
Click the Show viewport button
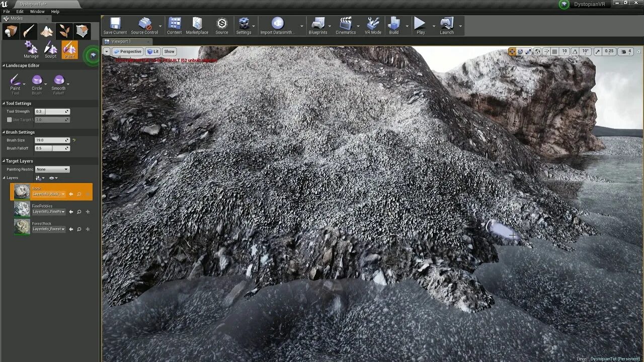point(170,51)
